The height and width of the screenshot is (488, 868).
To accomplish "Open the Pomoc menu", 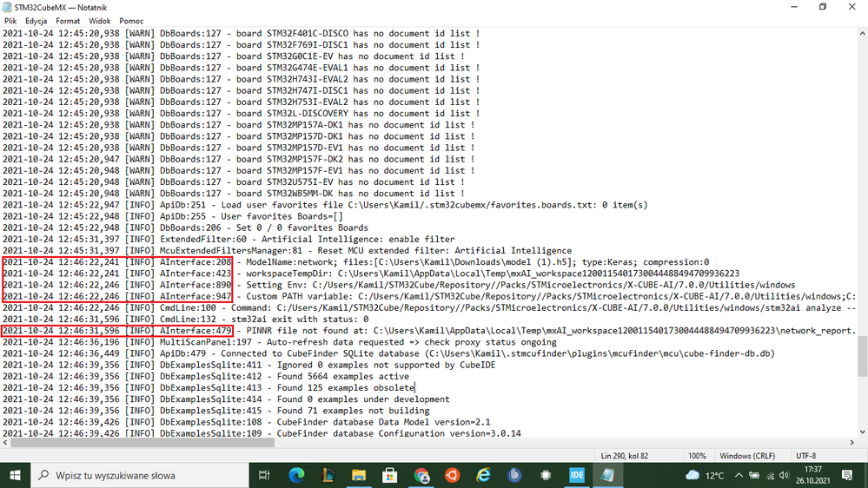I will point(131,21).
